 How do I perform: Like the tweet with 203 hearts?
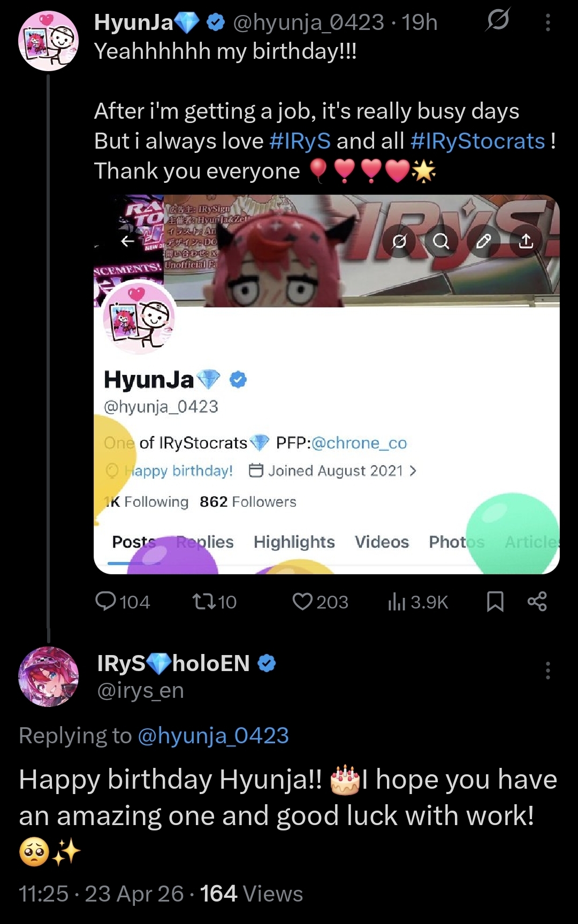click(x=320, y=602)
